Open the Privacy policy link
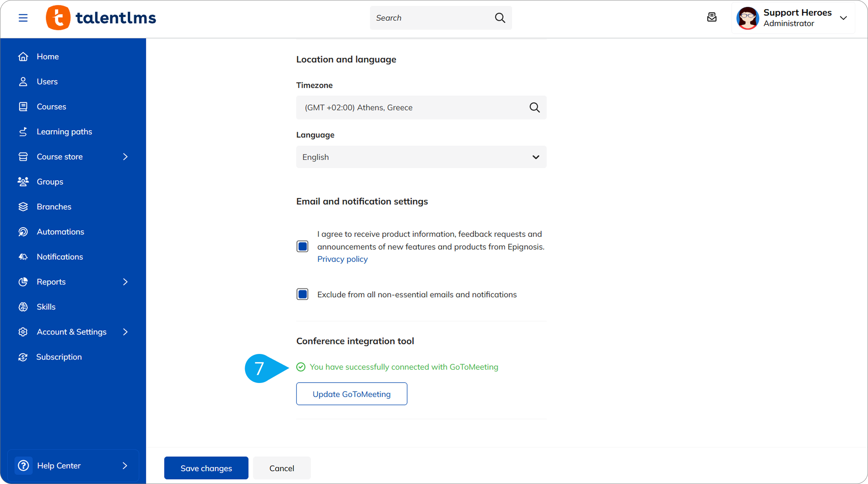This screenshot has height=484, width=868. coord(342,259)
